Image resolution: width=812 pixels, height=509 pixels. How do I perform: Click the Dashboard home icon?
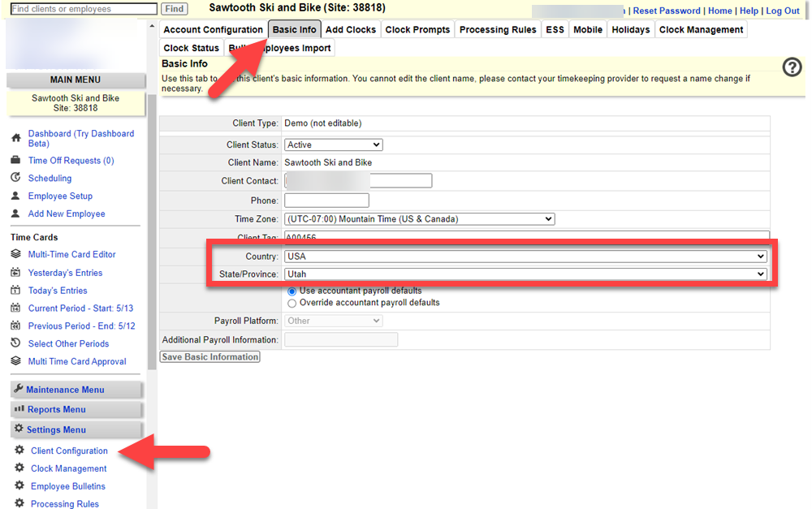point(15,139)
